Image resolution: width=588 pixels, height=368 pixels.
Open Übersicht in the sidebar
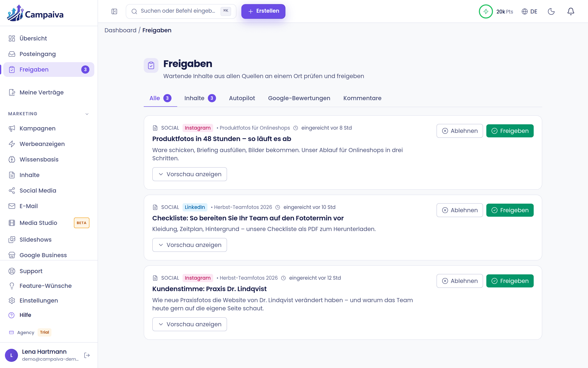49,38
